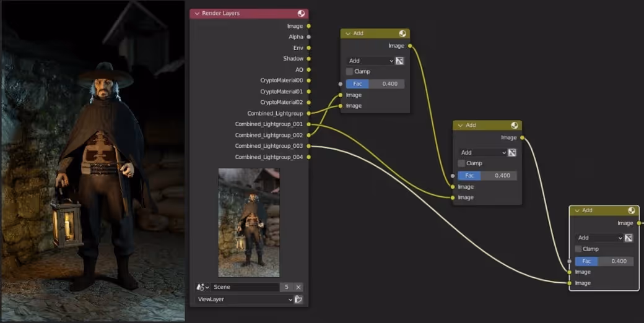Click the Render Layers node title
This screenshot has width=644, height=323.
(220, 14)
